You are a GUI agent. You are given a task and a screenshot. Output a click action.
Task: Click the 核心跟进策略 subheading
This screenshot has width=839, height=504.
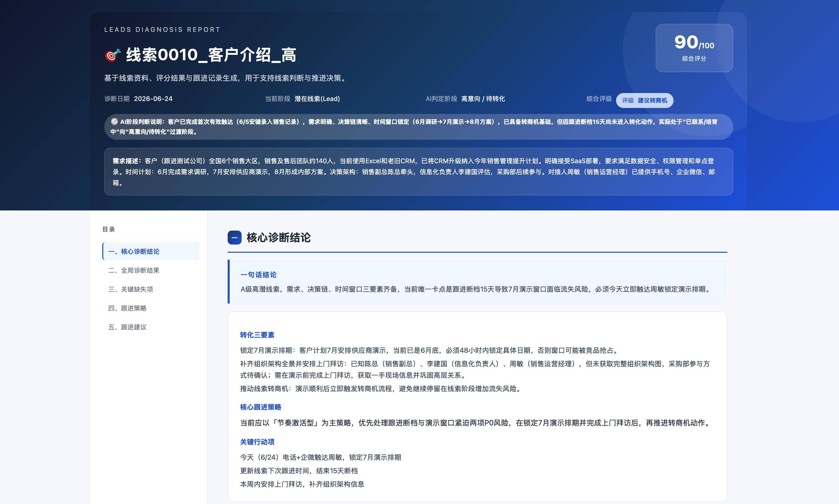[261, 407]
